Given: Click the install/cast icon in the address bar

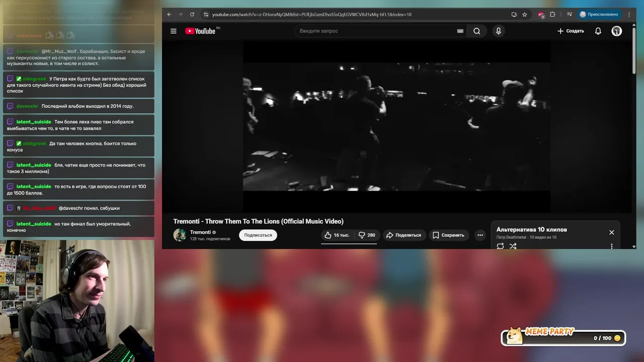Looking at the screenshot, I should pyautogui.click(x=514, y=15).
